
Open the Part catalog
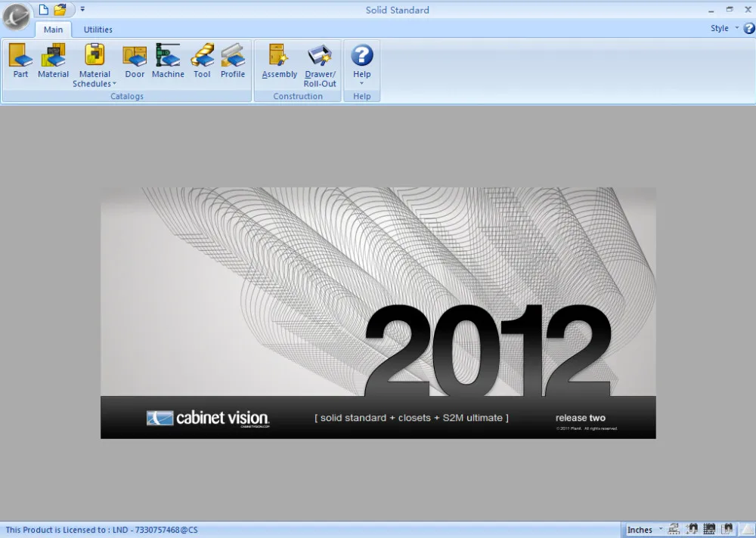click(20, 60)
